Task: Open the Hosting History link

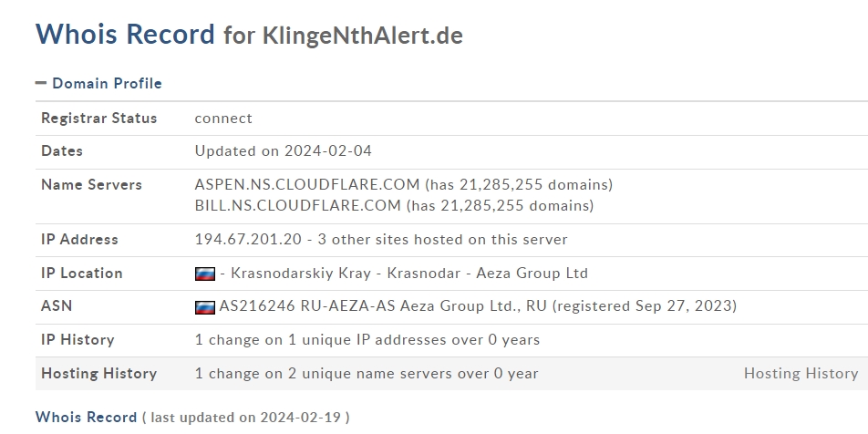Action: point(801,374)
